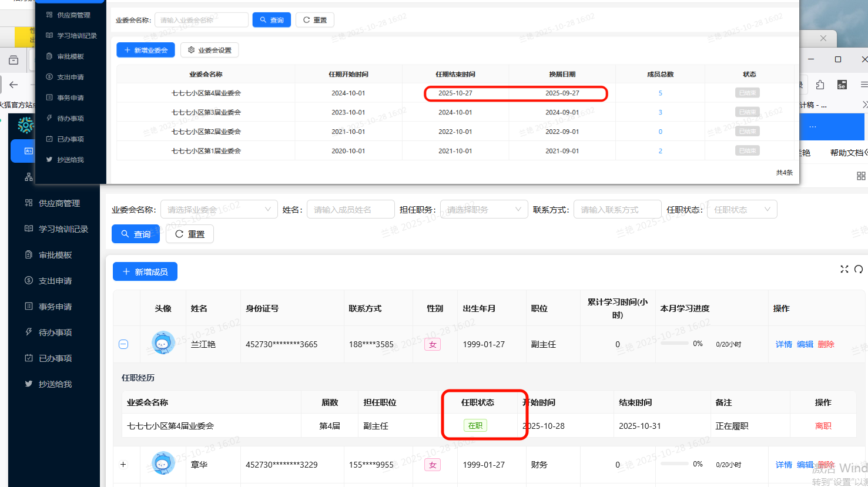Image resolution: width=868 pixels, height=487 pixels.
Task: Open 学习培训记录 in the sidebar
Action: coord(63,229)
